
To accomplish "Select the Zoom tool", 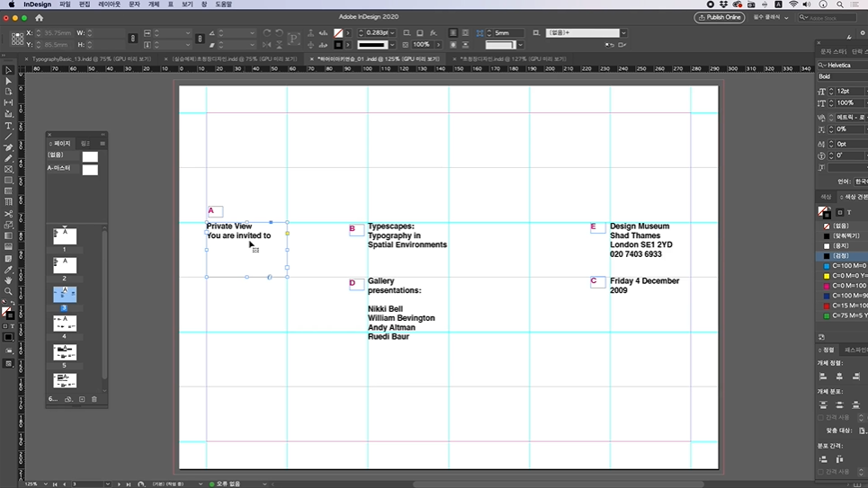I will click(x=8, y=291).
